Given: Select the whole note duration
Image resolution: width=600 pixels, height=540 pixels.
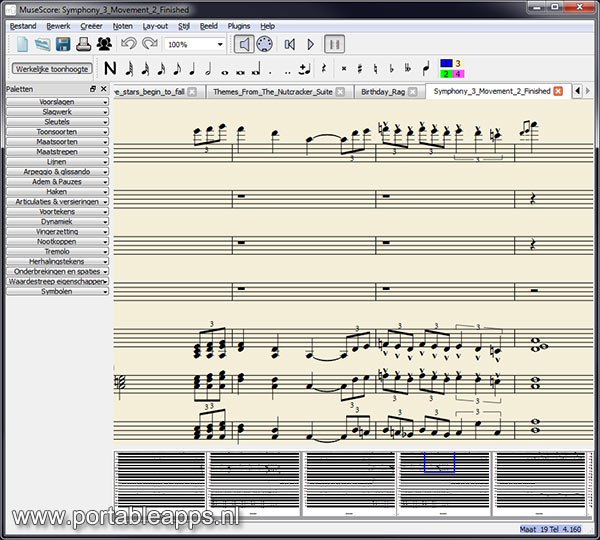Looking at the screenshot, I should [225, 72].
